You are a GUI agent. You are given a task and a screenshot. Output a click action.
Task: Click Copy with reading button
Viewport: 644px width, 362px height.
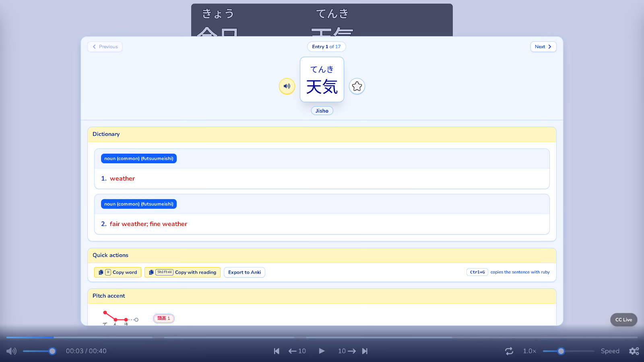coord(182,272)
